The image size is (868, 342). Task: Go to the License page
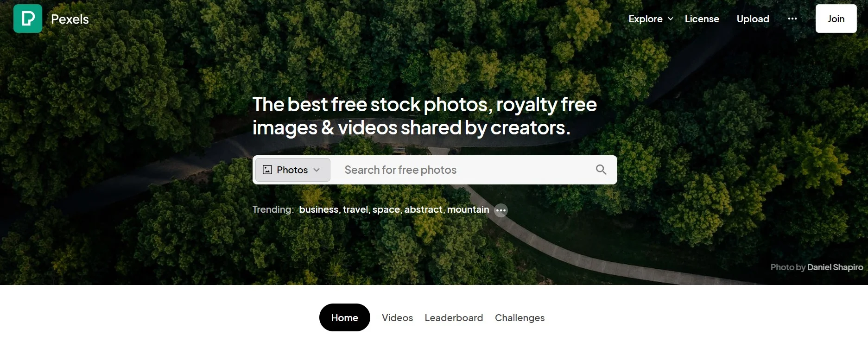[x=702, y=19]
